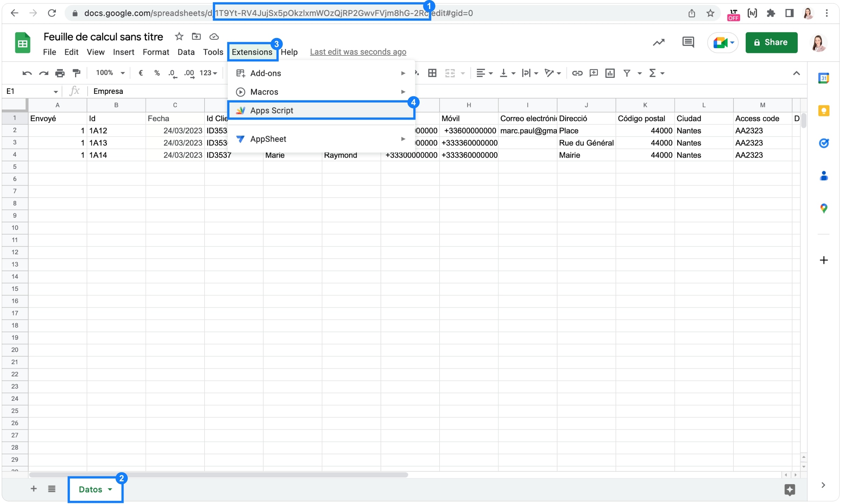Open Contacts in side panel

[x=824, y=175]
